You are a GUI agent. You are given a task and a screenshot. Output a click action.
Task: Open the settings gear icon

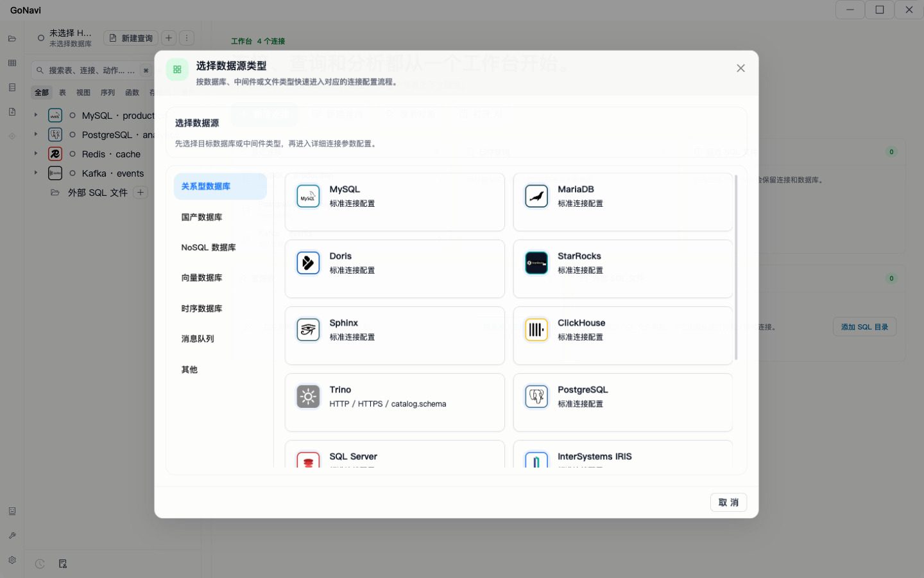point(12,560)
